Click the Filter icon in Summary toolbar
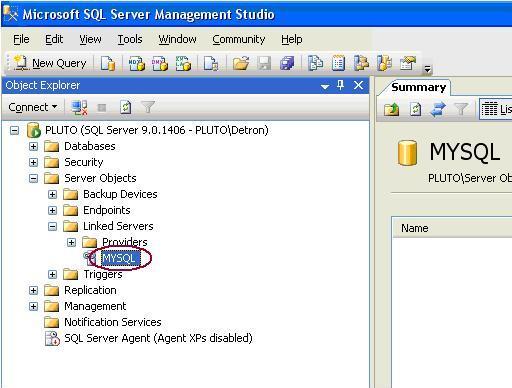512x388 pixels. (x=461, y=109)
